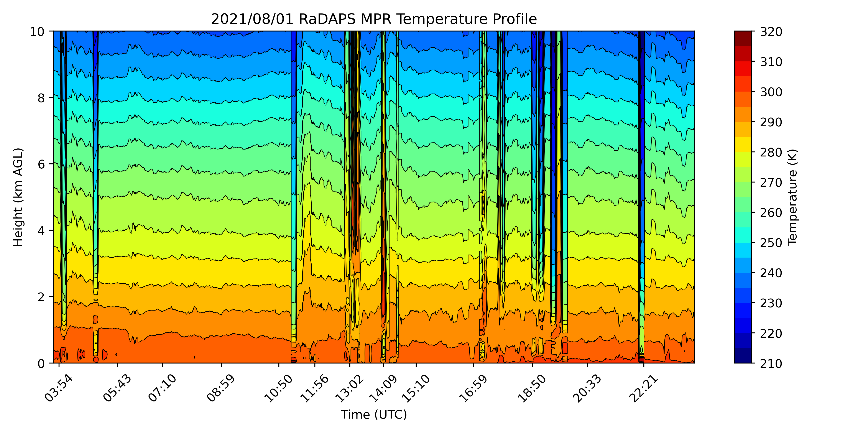
Task: Click the x-axis tick label 18:50
Action: 532,388
